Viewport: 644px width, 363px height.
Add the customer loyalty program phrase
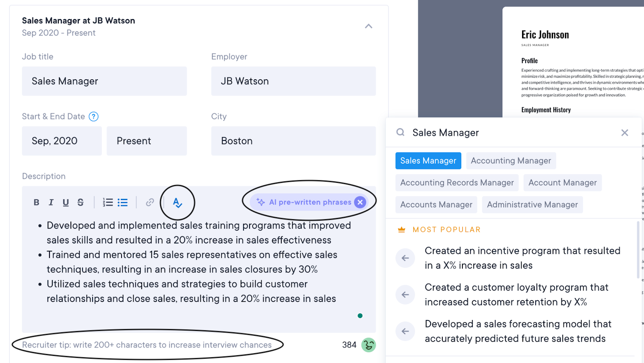[405, 295]
